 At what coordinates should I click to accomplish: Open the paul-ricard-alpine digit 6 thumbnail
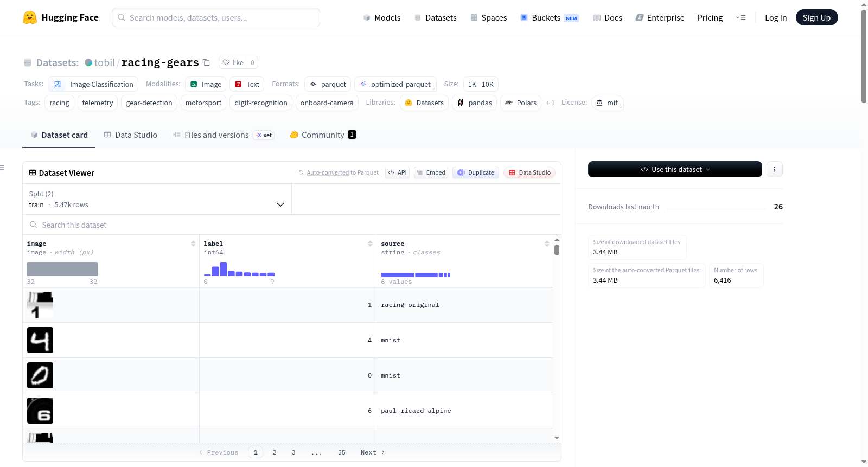click(x=40, y=411)
